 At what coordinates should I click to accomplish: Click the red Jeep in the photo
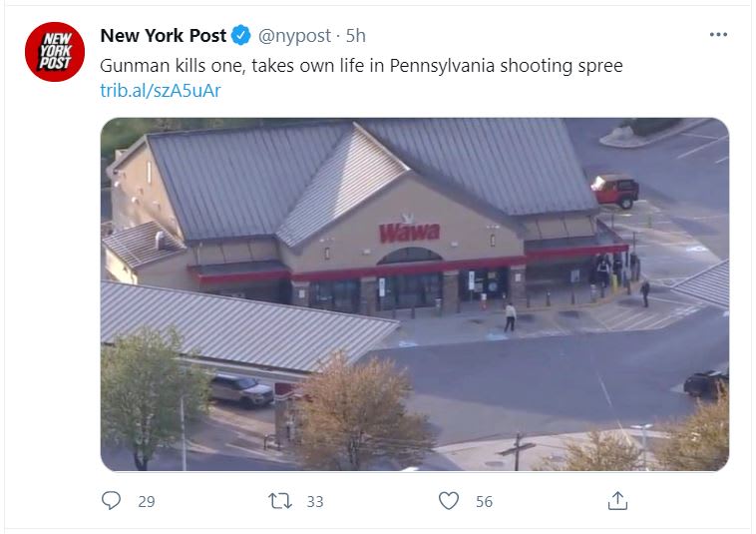[x=615, y=191]
